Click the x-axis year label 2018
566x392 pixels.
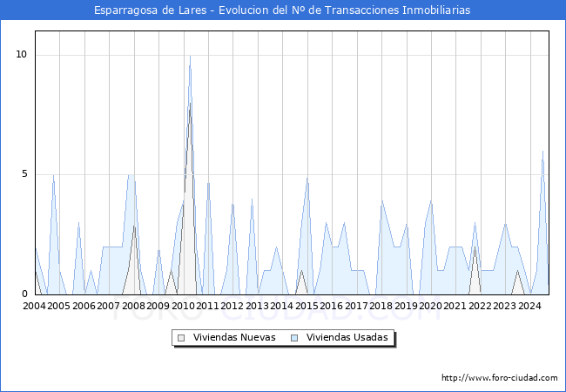click(381, 306)
